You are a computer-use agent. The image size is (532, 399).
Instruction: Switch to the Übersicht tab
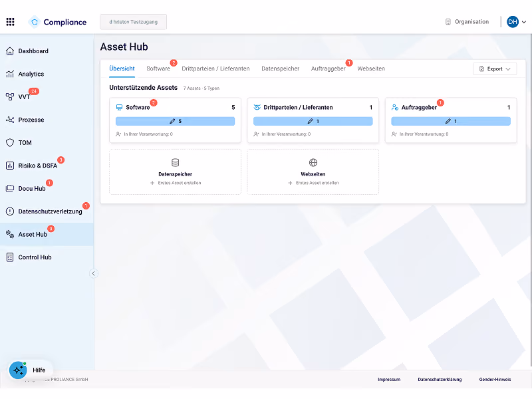(122, 69)
